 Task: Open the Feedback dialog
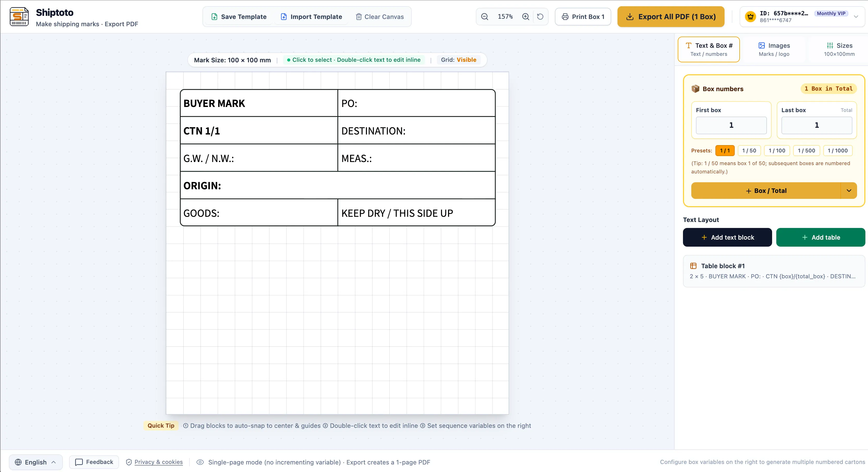pos(94,462)
